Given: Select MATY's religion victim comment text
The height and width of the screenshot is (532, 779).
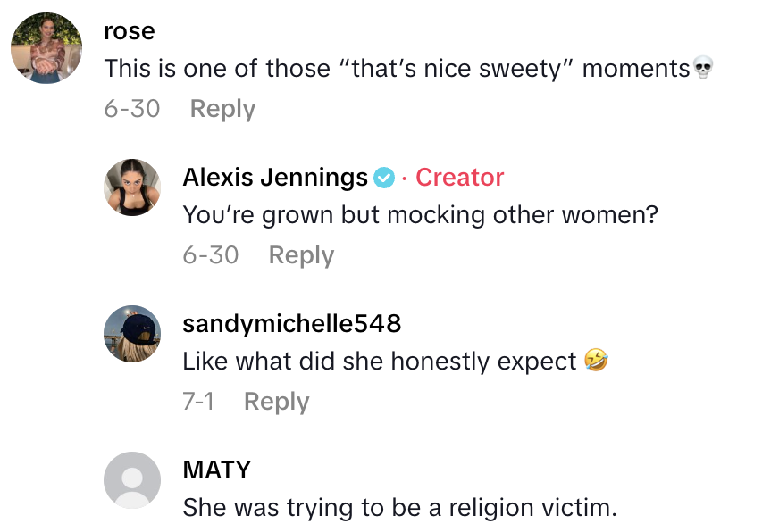Looking at the screenshot, I should pyautogui.click(x=399, y=508).
